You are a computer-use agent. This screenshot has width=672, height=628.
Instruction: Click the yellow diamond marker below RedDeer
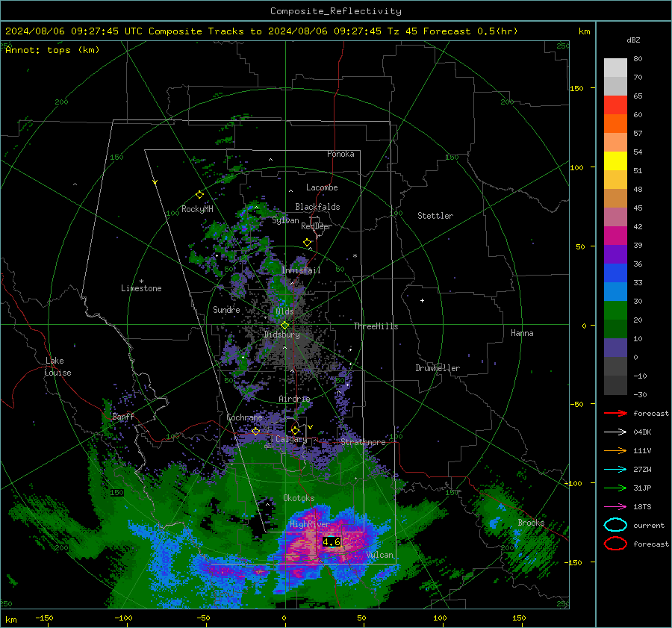pos(307,243)
